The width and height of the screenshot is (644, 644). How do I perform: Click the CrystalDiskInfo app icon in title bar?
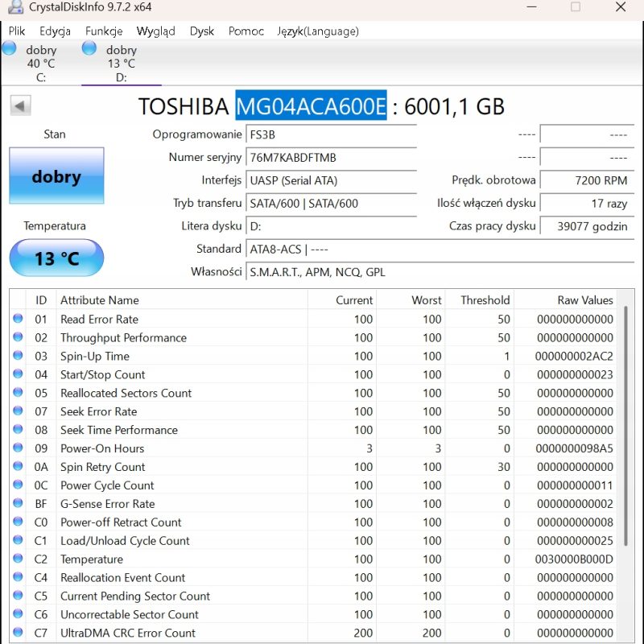tap(15, 7)
